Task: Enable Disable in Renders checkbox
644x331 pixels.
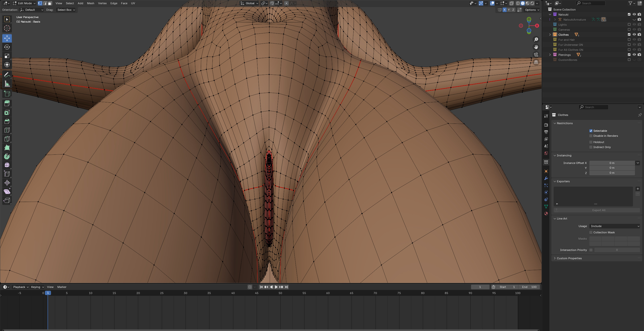Action: point(591,136)
